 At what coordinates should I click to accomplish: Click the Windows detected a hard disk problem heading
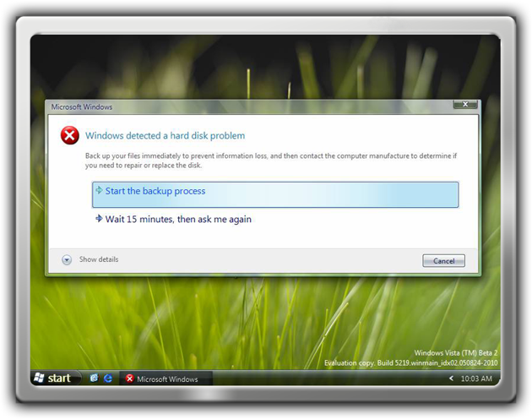[165, 135]
